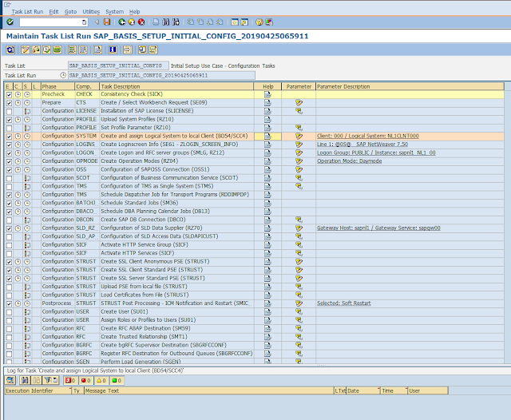Open the Goto menu
Image resolution: width=511 pixels, height=420 pixels.
click(x=70, y=11)
